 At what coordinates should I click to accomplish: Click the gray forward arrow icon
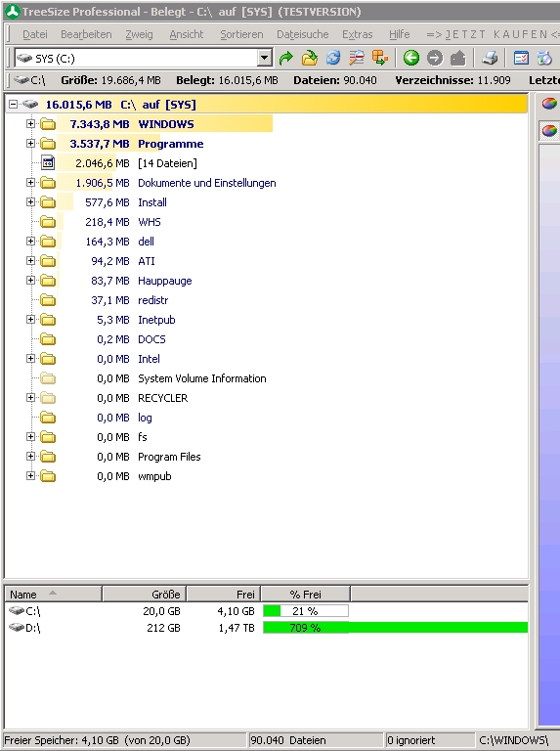point(435,59)
